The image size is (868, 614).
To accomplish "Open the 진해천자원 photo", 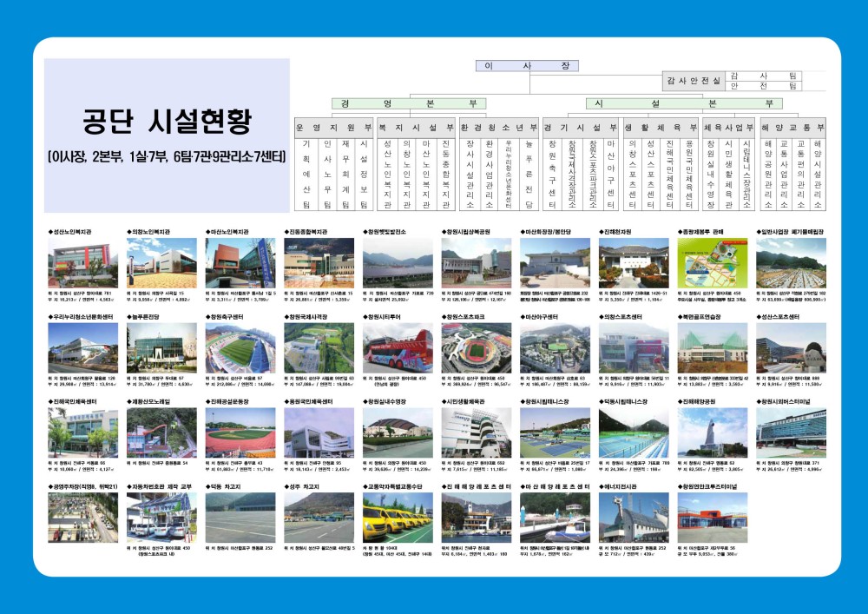I will pyautogui.click(x=634, y=262).
